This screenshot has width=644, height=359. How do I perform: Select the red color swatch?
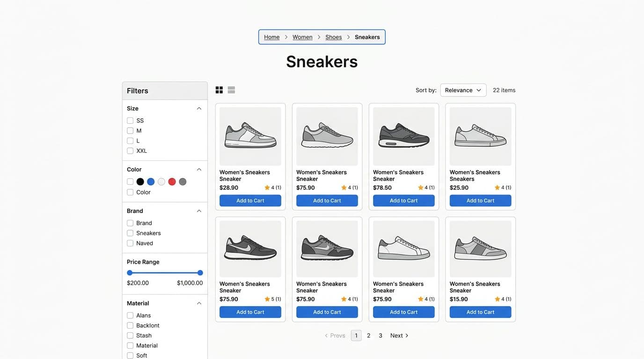(172, 182)
